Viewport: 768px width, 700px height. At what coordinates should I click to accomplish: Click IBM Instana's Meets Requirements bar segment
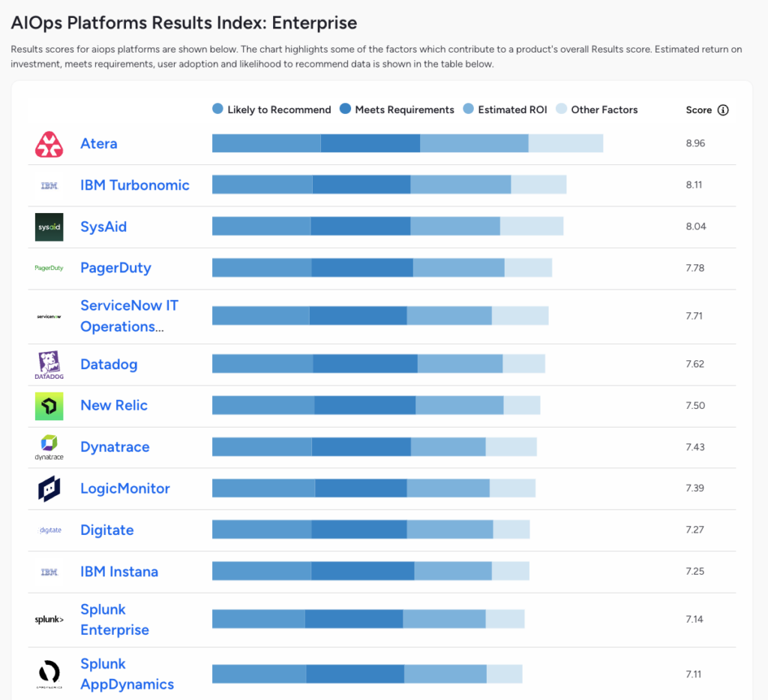click(362, 571)
